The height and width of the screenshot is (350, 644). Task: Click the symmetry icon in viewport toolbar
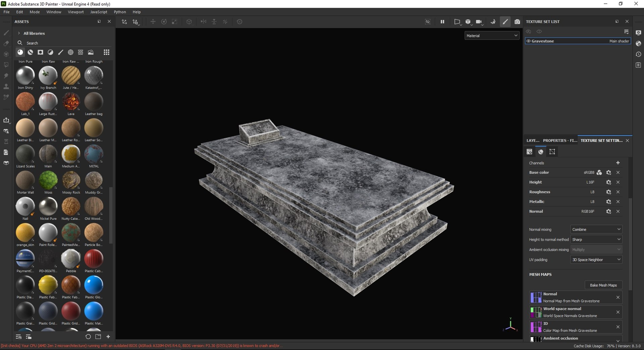point(203,22)
